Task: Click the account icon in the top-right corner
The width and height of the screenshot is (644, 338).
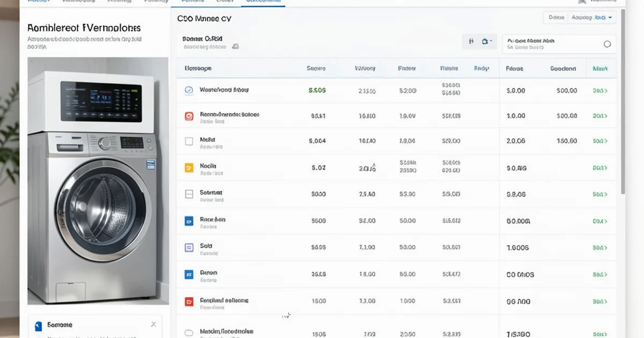Action: pos(582,2)
